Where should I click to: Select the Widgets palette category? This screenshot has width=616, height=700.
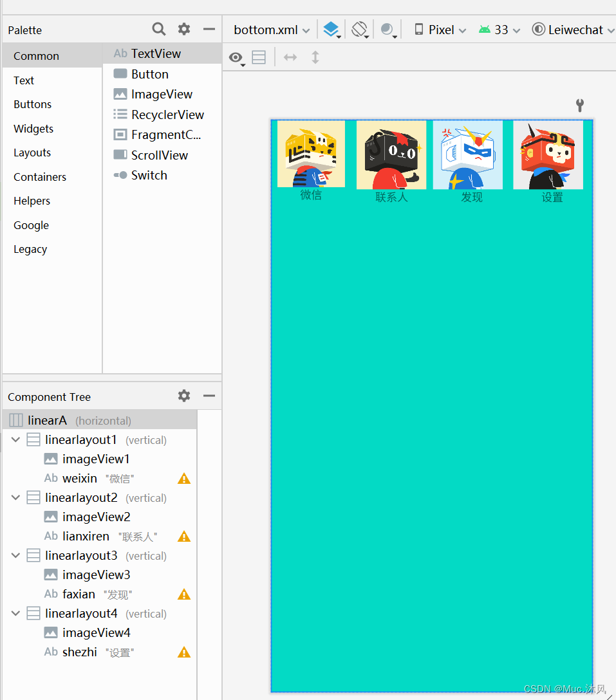[x=53, y=129]
